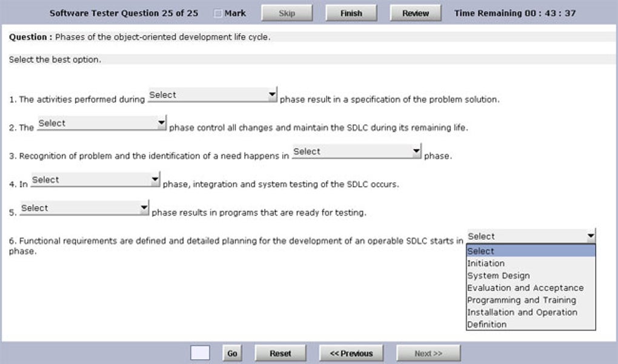Viewport: 618px width, 364px height.
Task: Click the Go button
Action: click(x=232, y=353)
